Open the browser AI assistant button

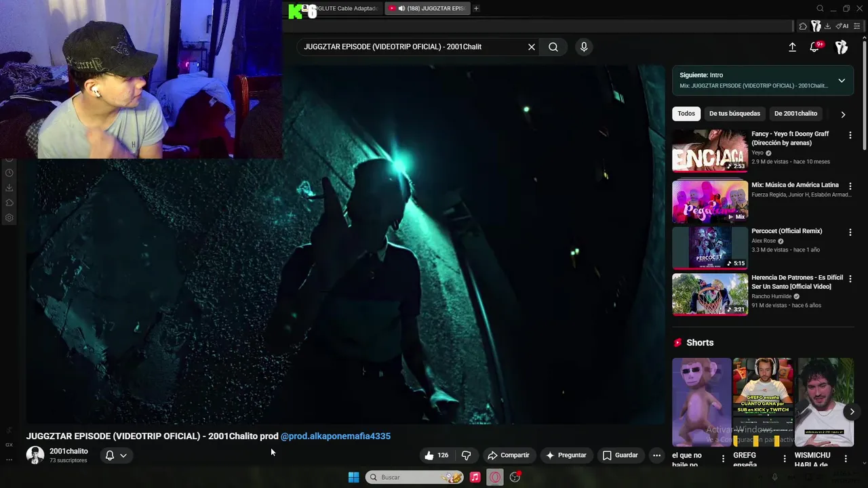click(842, 26)
